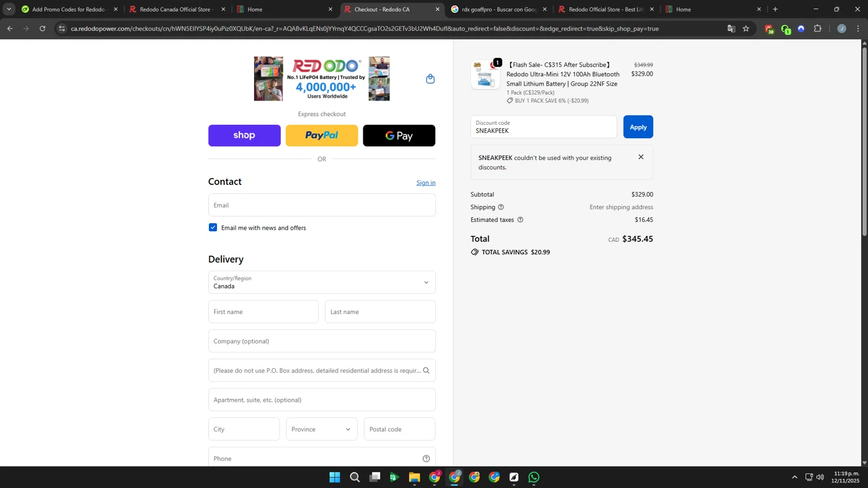Click the Email input field

[322, 205]
